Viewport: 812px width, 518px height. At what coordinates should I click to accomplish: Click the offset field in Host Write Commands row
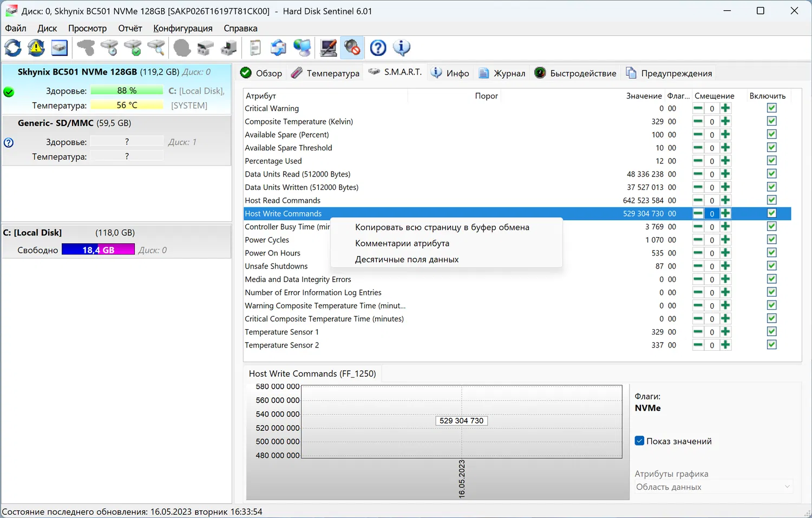712,214
